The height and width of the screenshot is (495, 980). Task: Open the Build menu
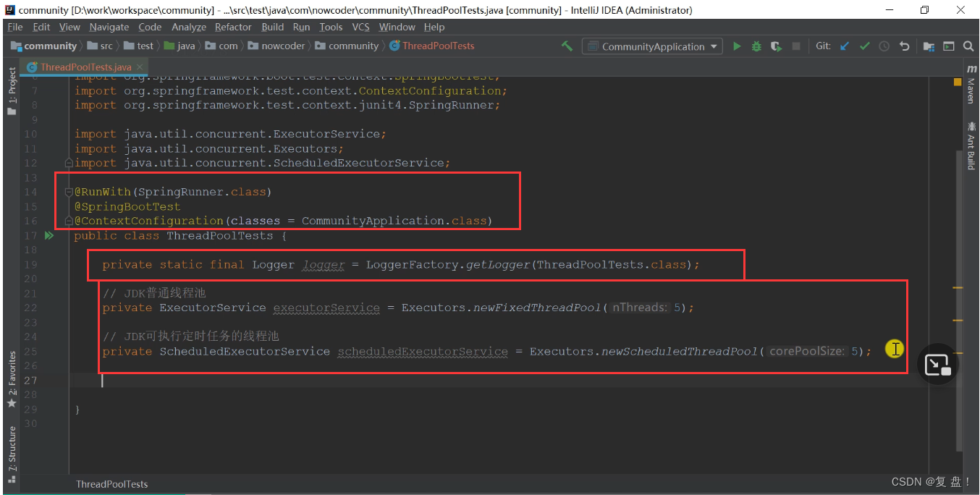coord(273,27)
